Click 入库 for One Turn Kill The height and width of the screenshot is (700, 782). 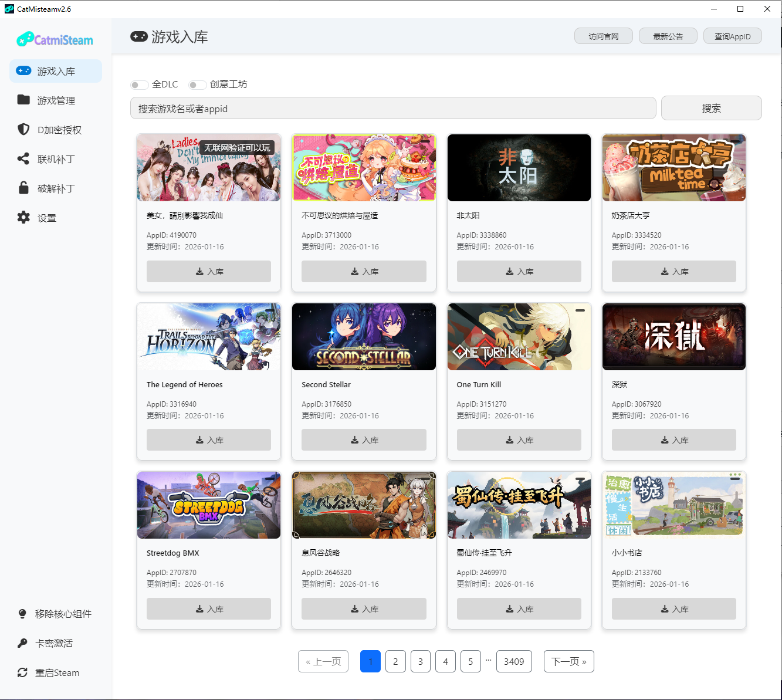click(x=519, y=440)
